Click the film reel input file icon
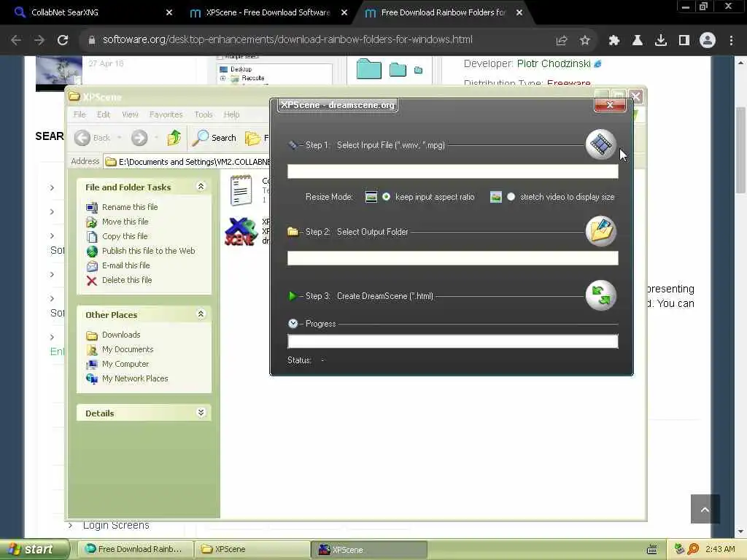747x560 pixels. point(600,144)
